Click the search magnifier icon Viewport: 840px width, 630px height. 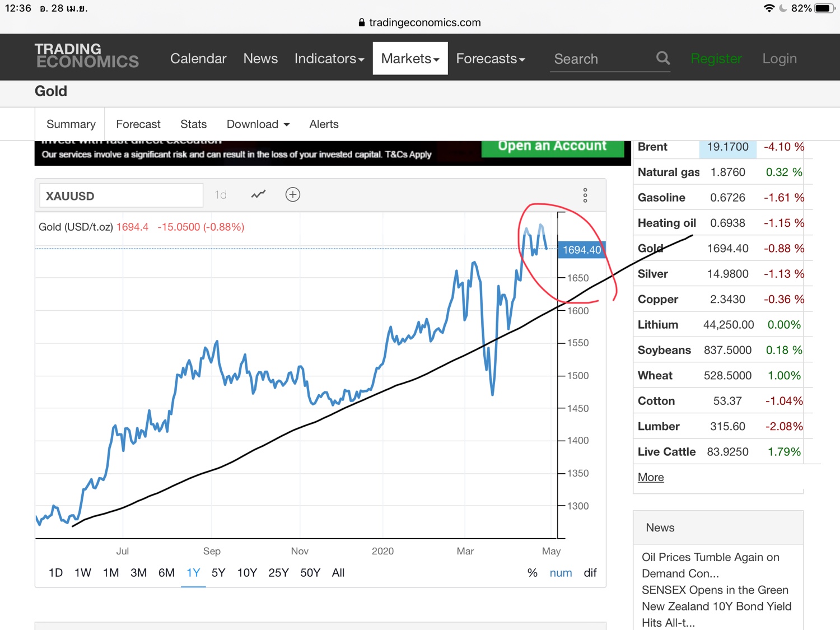663,58
